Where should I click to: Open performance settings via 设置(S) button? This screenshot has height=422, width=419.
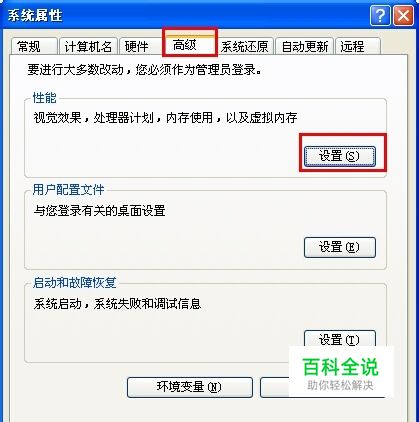point(340,156)
